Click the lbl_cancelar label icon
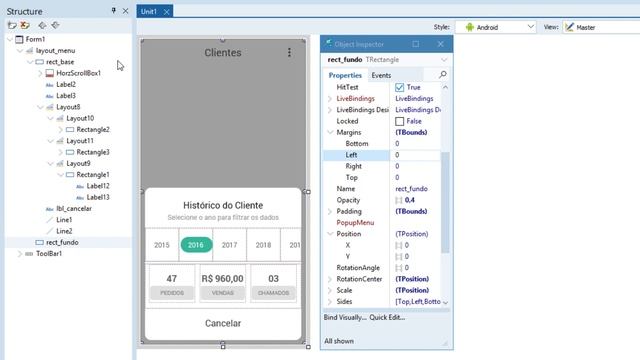This screenshot has width=640, height=360. pyautogui.click(x=50, y=209)
